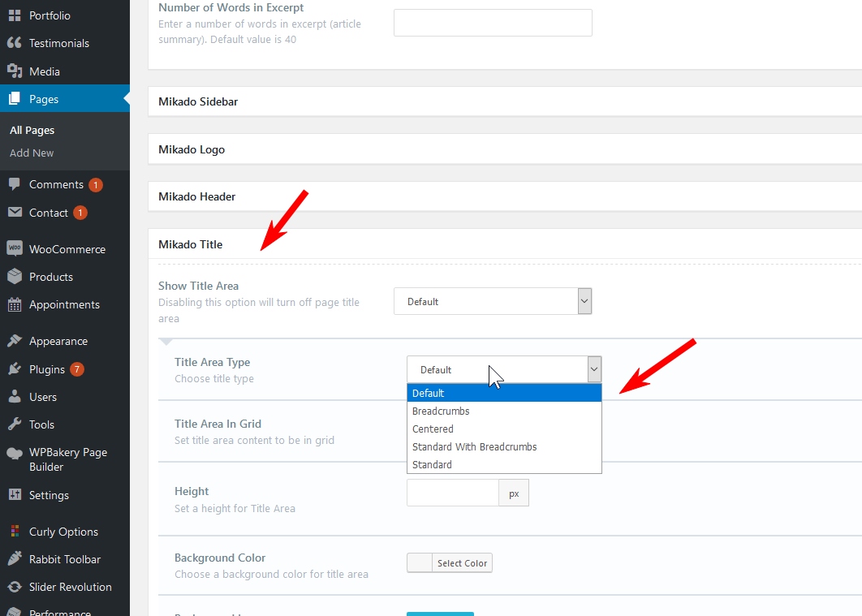
Task: Select Breadcrumbs title type option
Action: (x=504, y=411)
